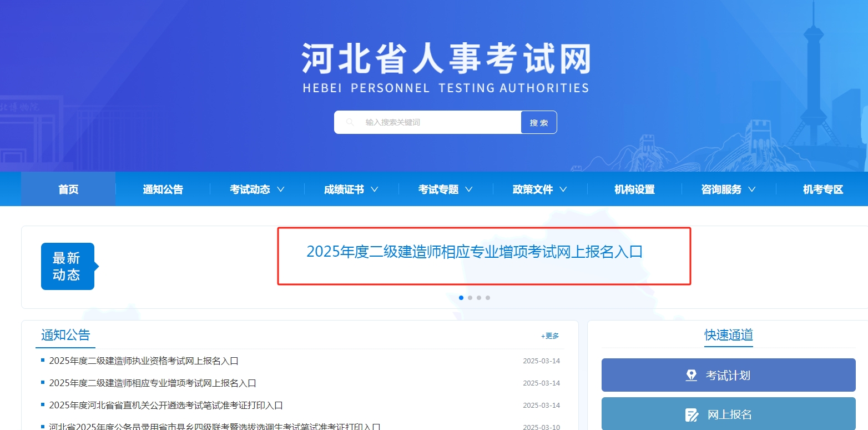Screen dimensions: 868x430
Task: Open the 政策文件 dropdown
Action: [534, 189]
